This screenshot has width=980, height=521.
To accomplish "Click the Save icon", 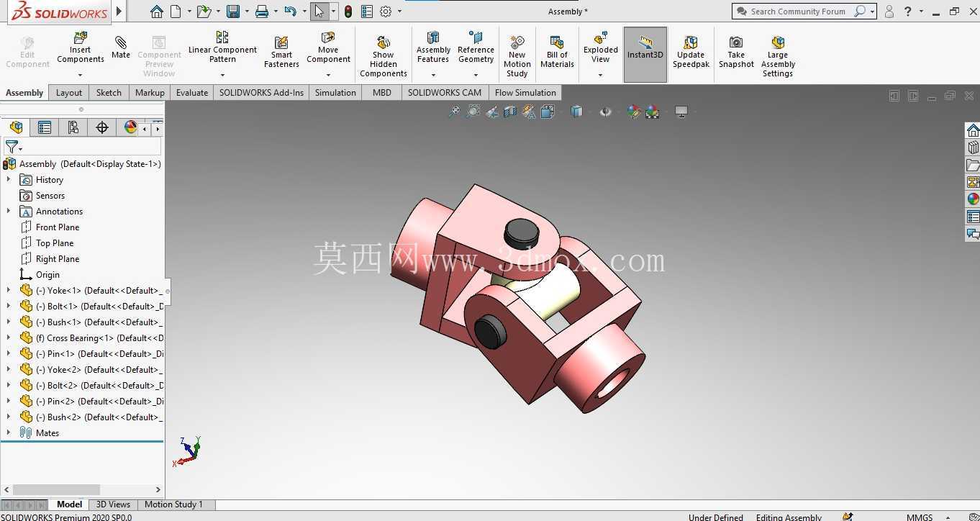I will pyautogui.click(x=232, y=11).
